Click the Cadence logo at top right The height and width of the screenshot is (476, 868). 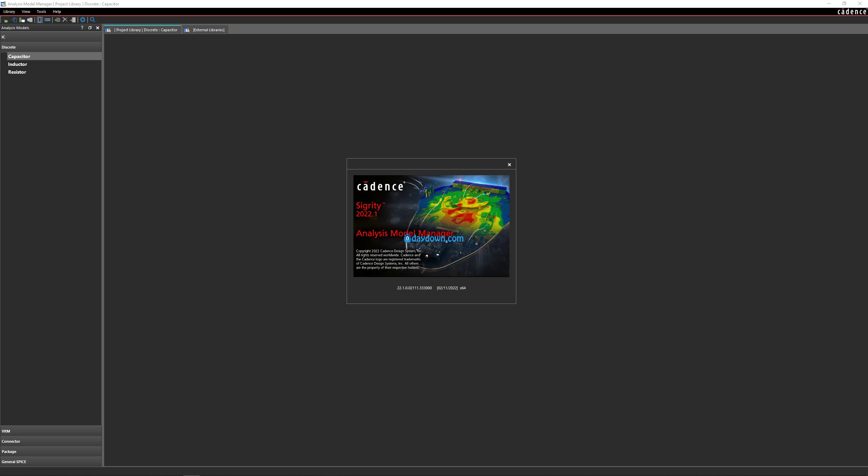coord(852,12)
